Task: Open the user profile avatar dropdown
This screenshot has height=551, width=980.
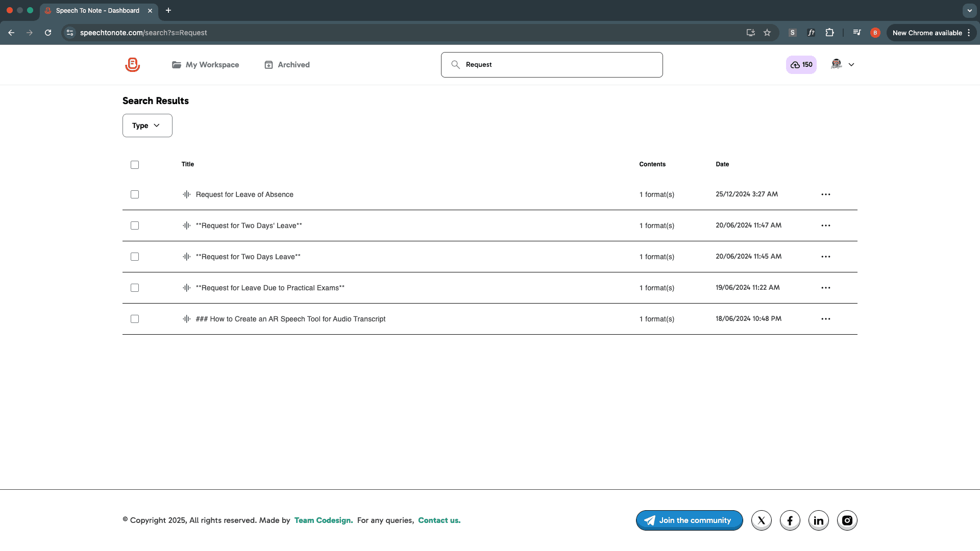Action: (842, 65)
